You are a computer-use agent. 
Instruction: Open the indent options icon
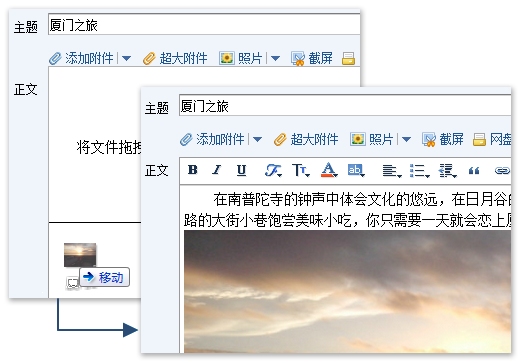447,171
